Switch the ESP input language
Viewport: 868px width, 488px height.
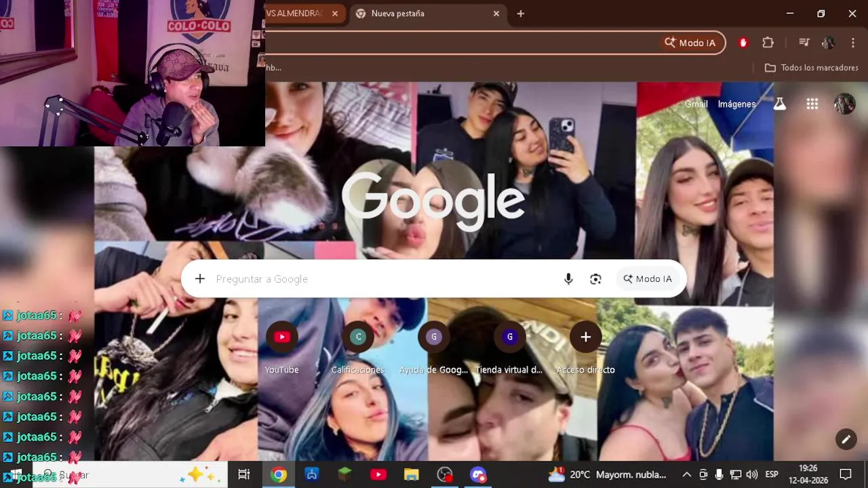click(772, 474)
